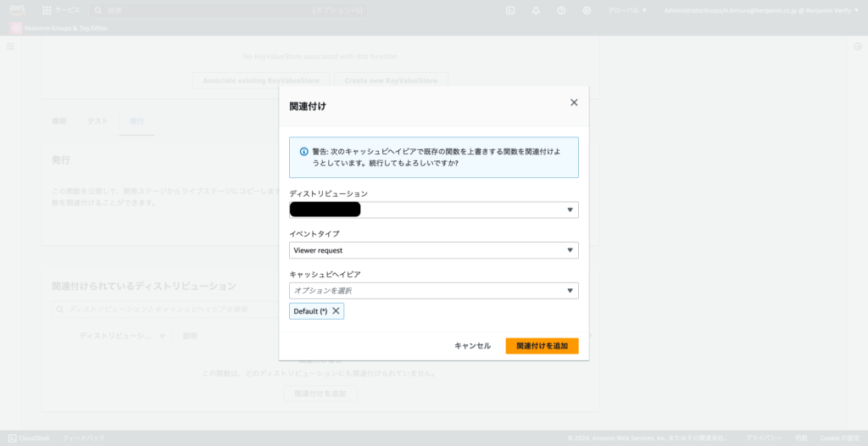Open help question mark icon

pyautogui.click(x=561, y=10)
